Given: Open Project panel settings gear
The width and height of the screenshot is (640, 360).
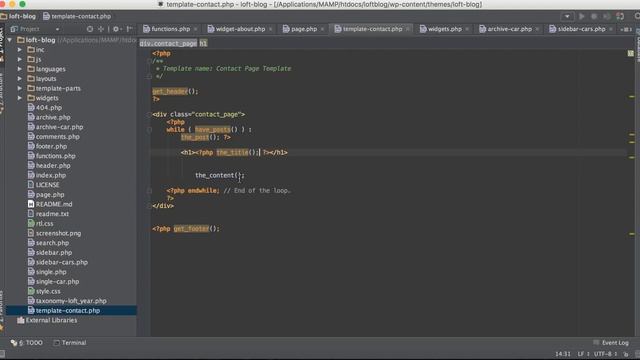Looking at the screenshot, I should pos(116,29).
